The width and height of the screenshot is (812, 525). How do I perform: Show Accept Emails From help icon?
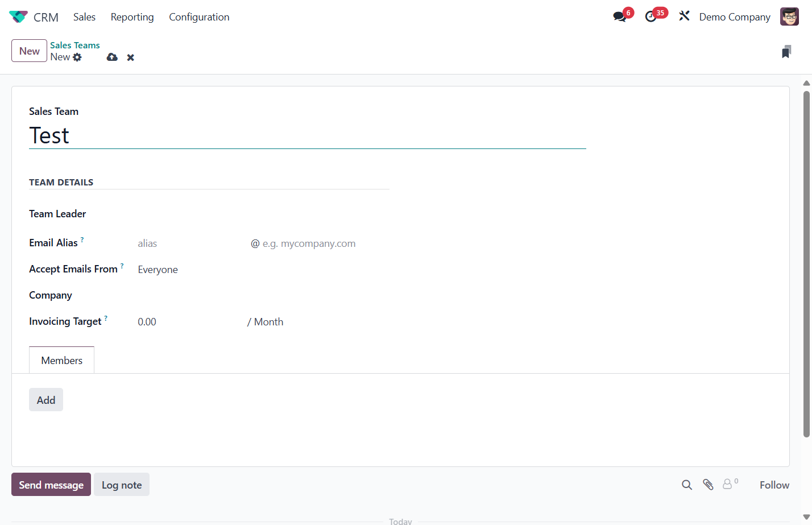(x=122, y=266)
